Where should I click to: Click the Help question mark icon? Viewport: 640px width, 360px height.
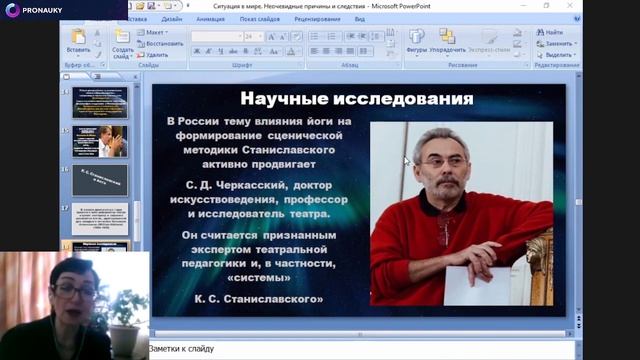[x=577, y=19]
